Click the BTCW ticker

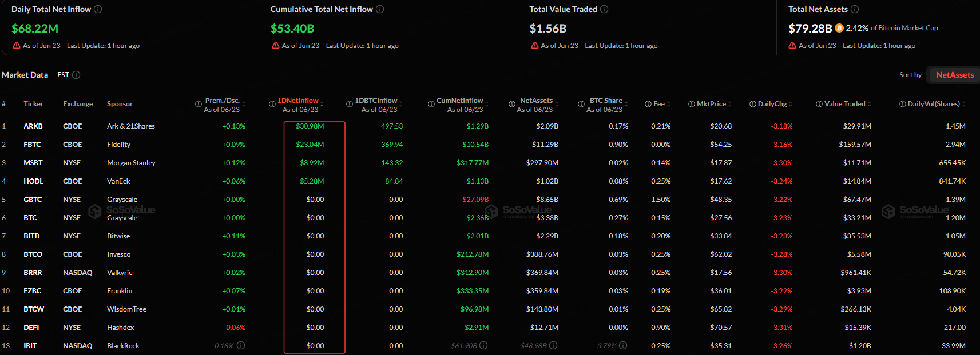coord(34,309)
